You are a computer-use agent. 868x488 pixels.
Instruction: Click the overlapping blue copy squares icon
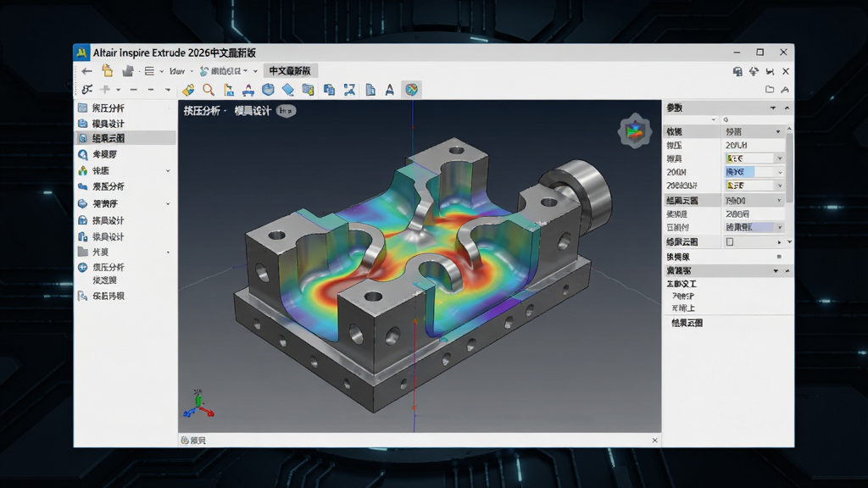coord(329,90)
